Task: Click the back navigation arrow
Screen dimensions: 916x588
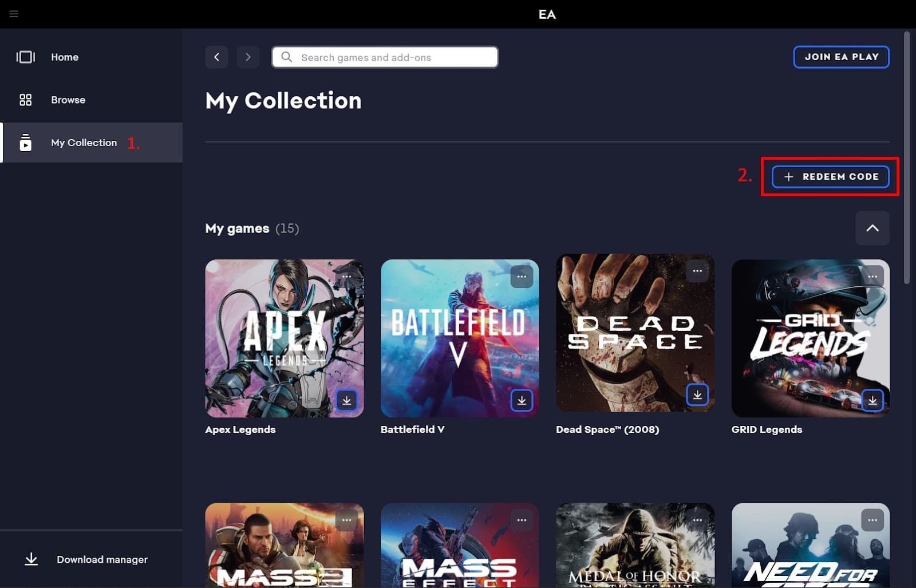Action: pos(216,57)
